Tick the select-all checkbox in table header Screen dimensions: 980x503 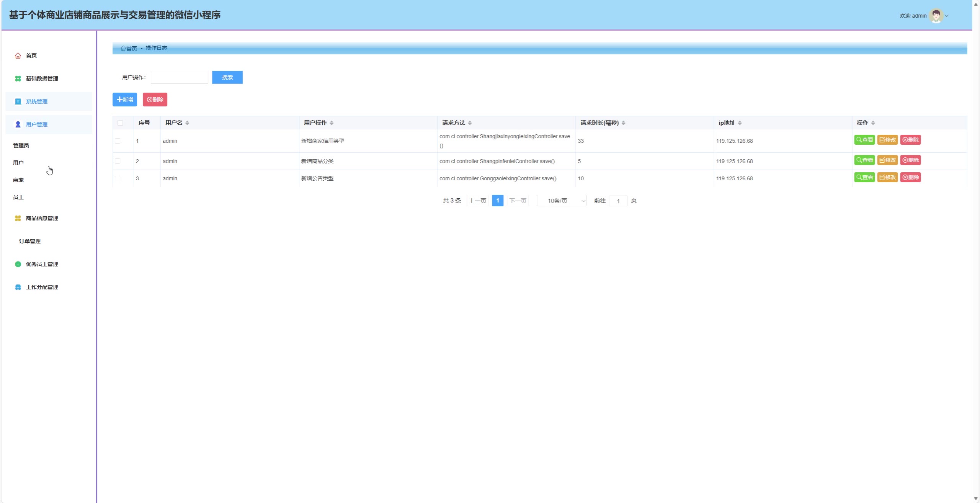(120, 123)
